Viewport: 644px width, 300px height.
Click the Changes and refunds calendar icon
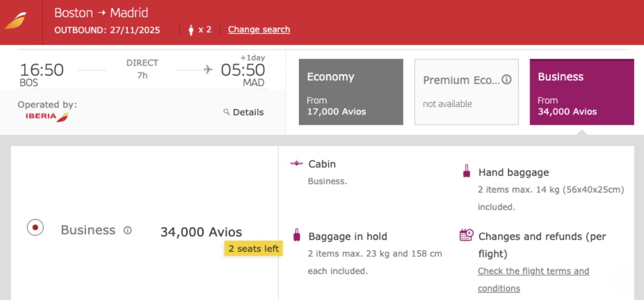click(466, 235)
